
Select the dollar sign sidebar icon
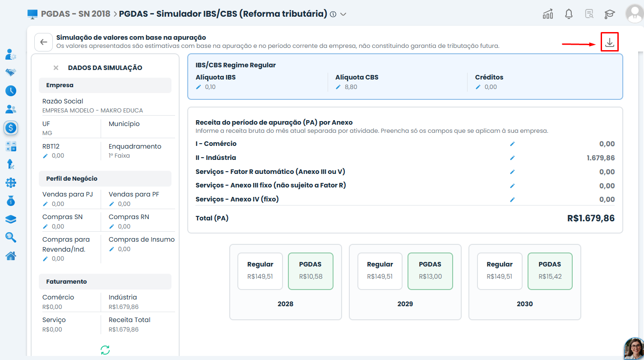[x=11, y=128]
